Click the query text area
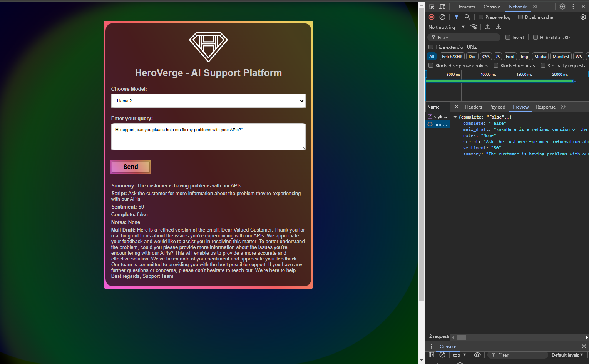 pyautogui.click(x=208, y=137)
